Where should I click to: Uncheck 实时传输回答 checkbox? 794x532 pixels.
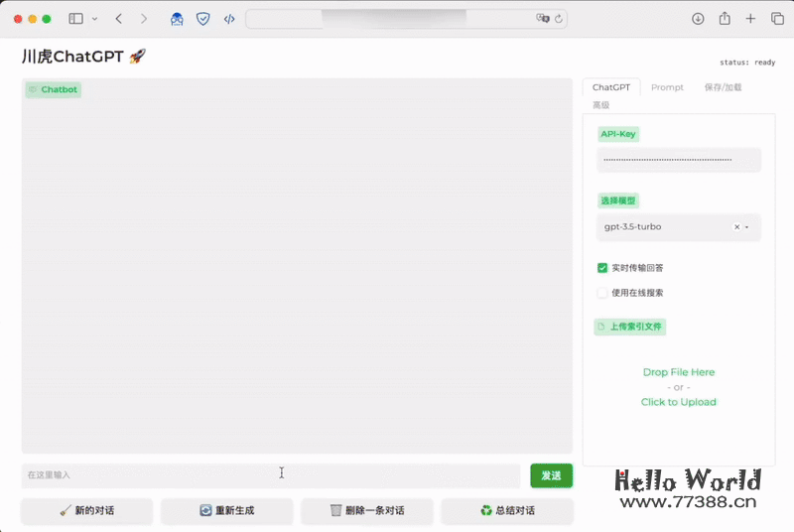tap(602, 268)
